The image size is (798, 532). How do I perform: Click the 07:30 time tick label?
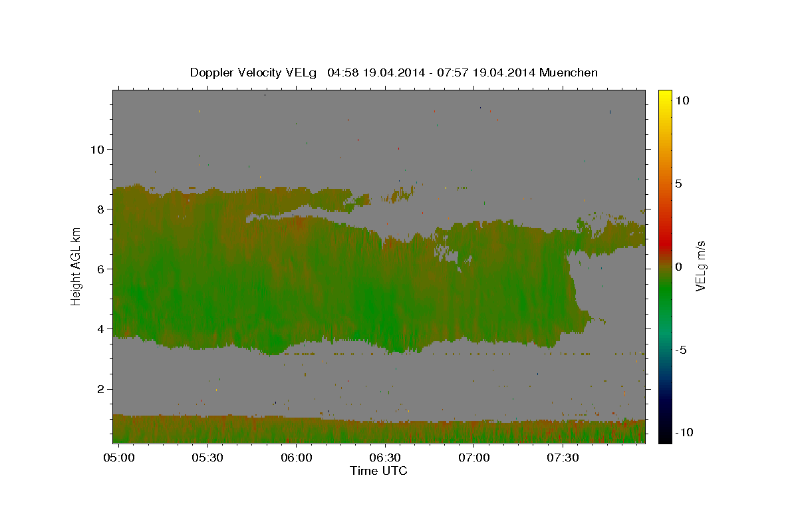point(563,458)
